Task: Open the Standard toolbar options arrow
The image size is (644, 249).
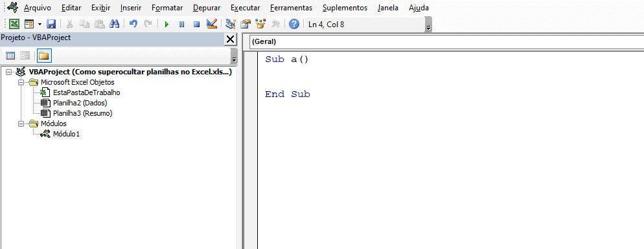Action: click(x=429, y=25)
